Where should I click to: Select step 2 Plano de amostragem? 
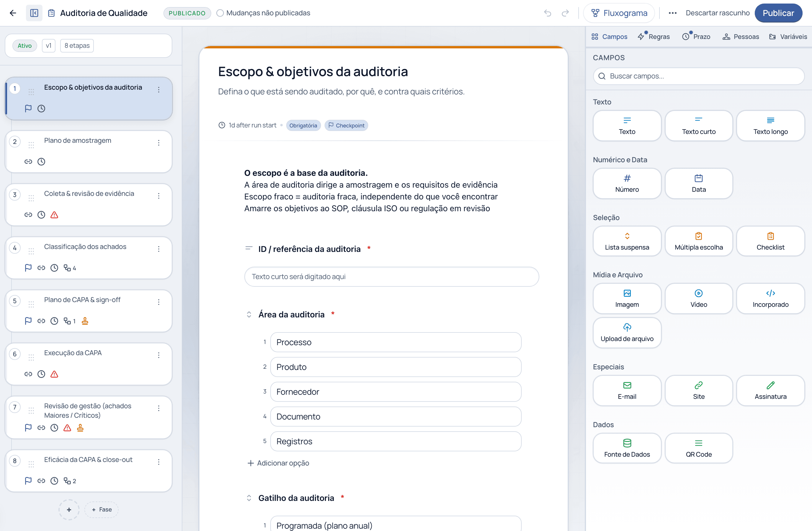[x=88, y=151]
